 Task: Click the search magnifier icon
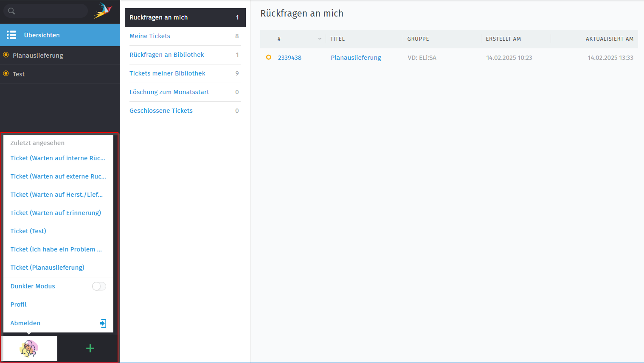pyautogui.click(x=11, y=11)
